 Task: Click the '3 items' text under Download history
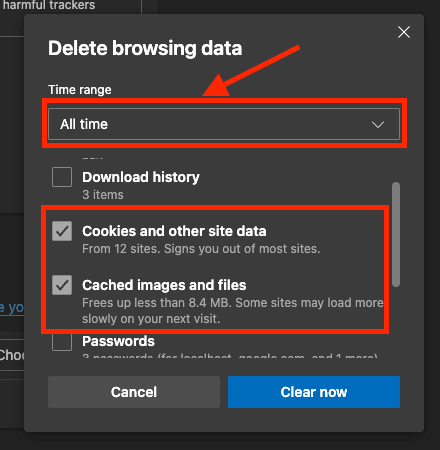(103, 195)
